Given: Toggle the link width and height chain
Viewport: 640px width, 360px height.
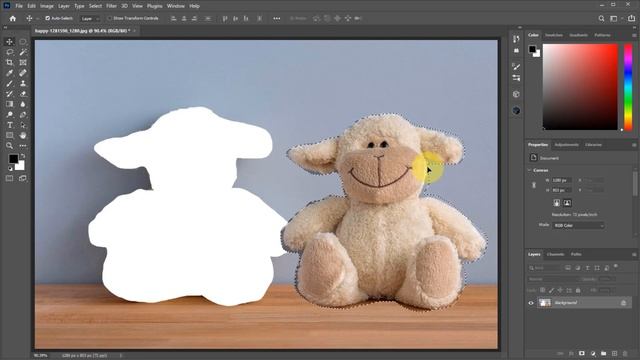Looking at the screenshot, I should (x=534, y=185).
